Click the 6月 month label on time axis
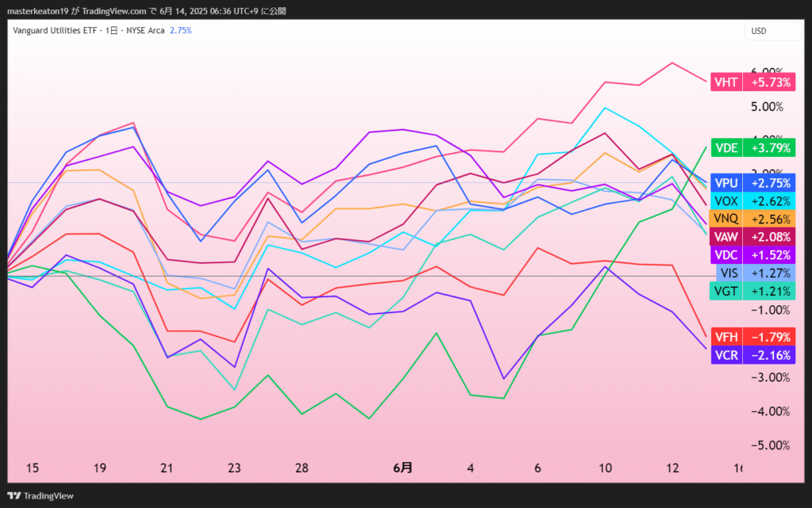 [x=403, y=468]
